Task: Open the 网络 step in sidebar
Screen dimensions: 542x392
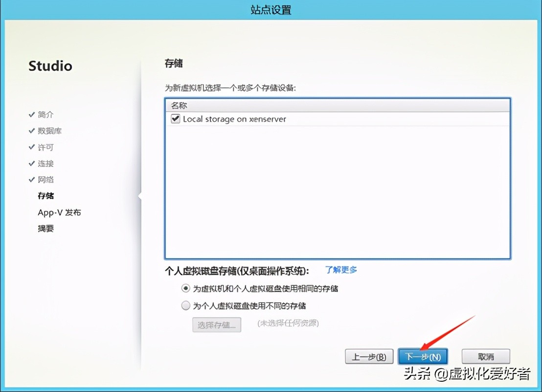Action: [45, 179]
